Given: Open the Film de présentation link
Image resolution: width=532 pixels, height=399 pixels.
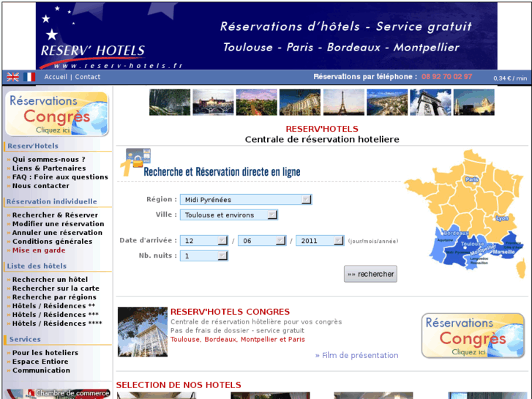Looking at the screenshot, I should (356, 356).
